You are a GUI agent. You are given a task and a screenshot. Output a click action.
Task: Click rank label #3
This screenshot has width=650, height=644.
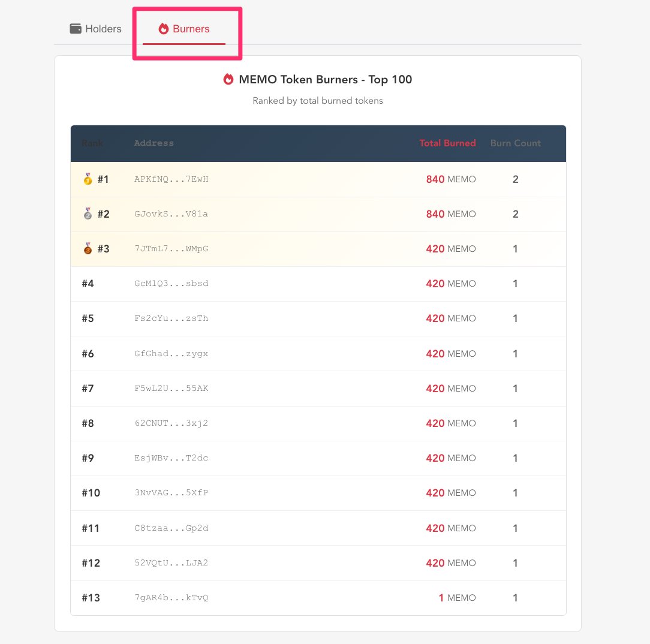pos(103,249)
